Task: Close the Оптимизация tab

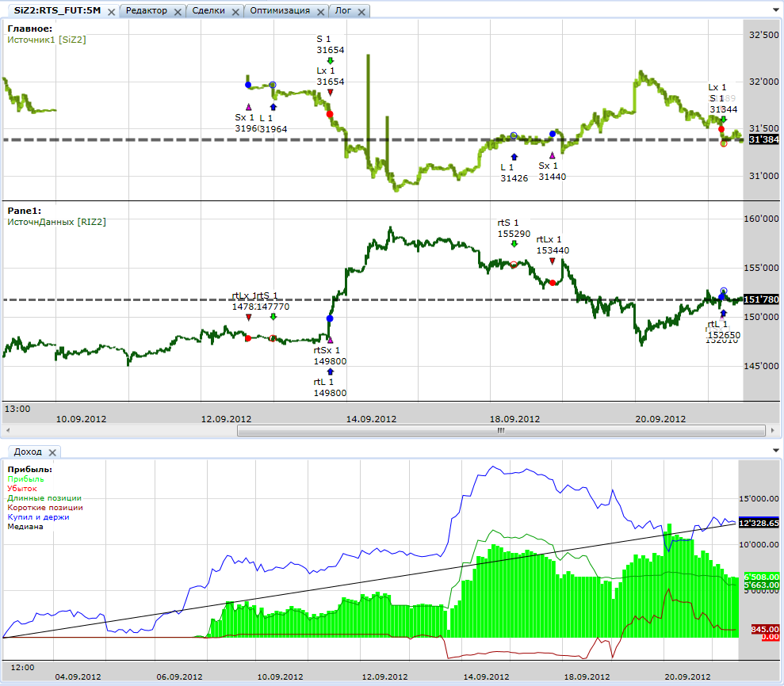Action: point(320,12)
